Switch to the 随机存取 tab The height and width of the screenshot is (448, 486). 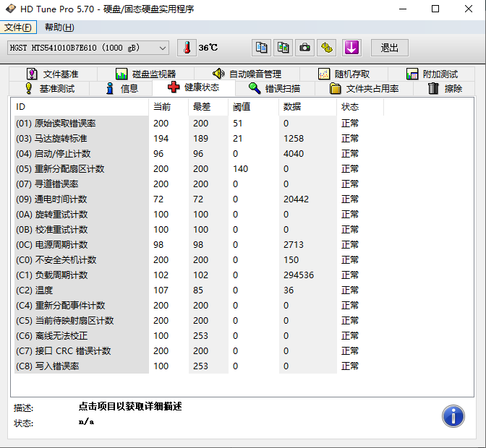point(344,74)
